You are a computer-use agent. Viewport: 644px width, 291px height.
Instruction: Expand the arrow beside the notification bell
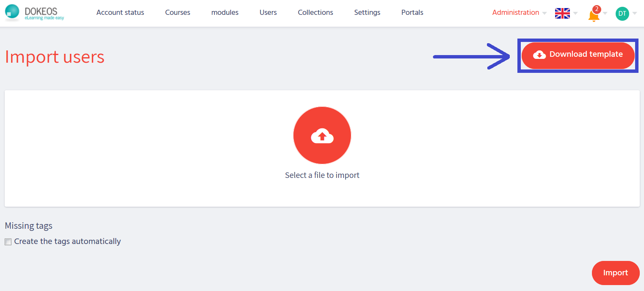pyautogui.click(x=605, y=14)
